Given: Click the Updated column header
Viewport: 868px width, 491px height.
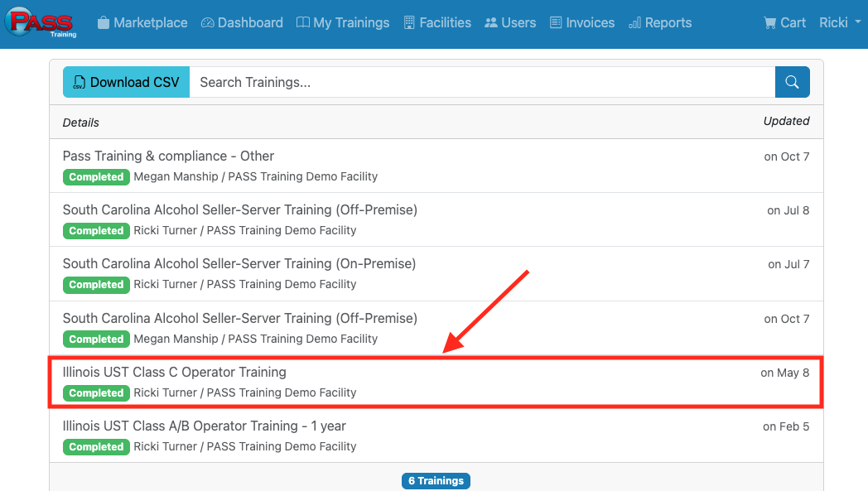Looking at the screenshot, I should pos(786,121).
